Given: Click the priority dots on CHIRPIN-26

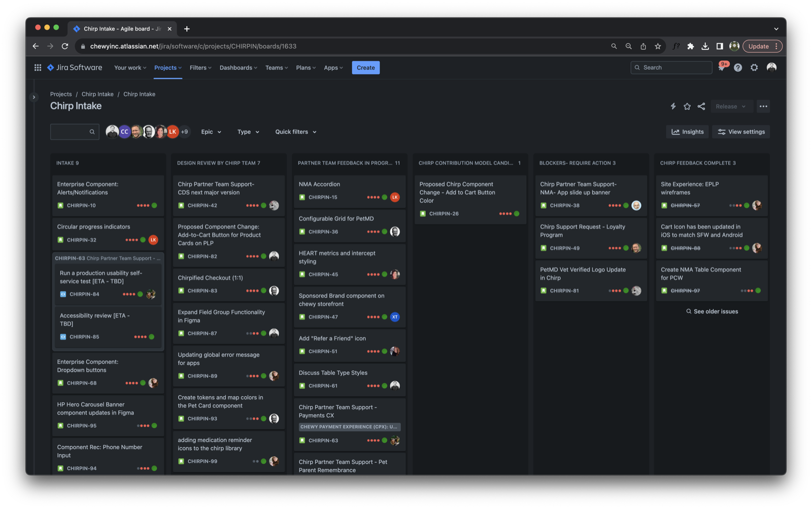Looking at the screenshot, I should 505,214.
